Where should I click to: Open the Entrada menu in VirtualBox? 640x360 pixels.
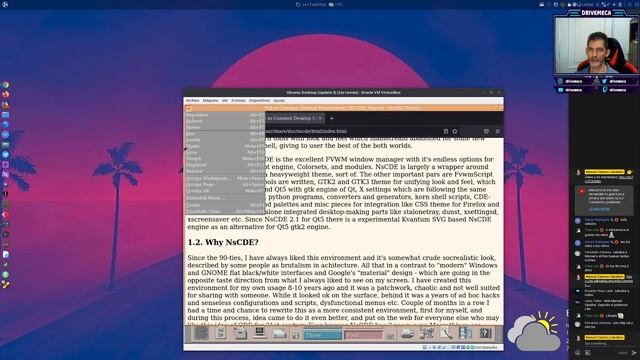[x=238, y=100]
